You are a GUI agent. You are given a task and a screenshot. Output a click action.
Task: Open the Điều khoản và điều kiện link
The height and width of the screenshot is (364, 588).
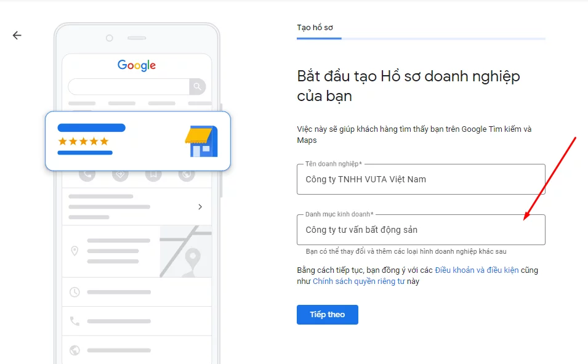pyautogui.click(x=477, y=270)
